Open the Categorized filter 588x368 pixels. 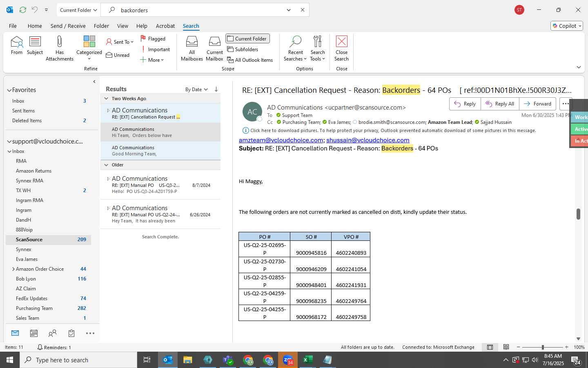(89, 48)
